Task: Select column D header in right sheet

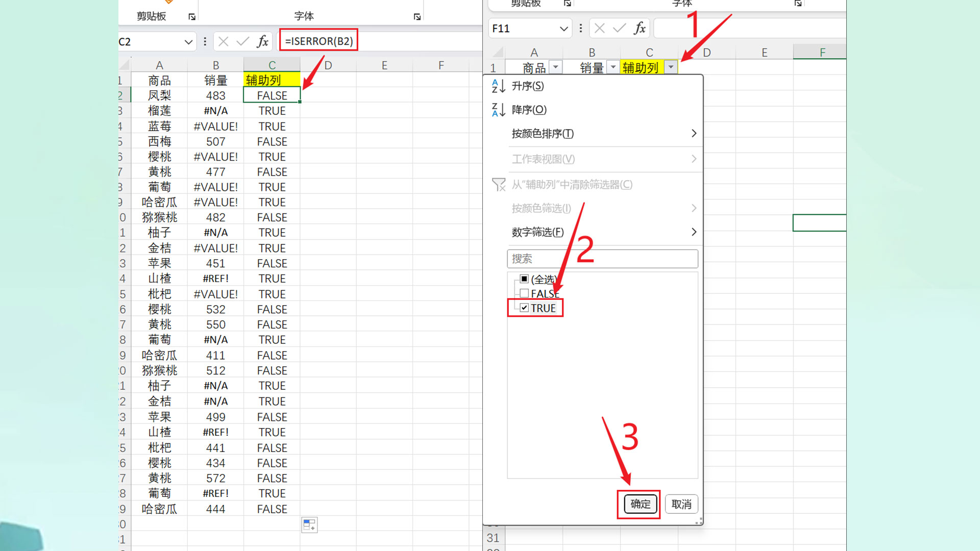Action: coord(707,52)
